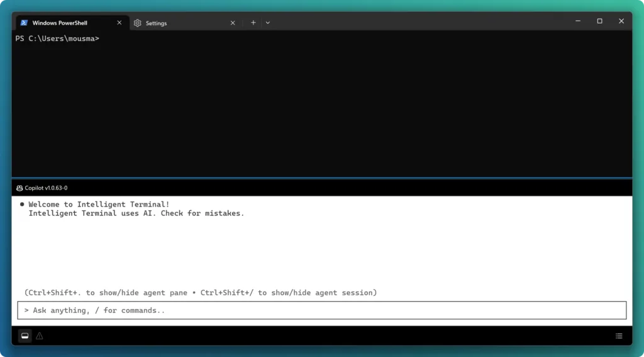Image resolution: width=644 pixels, height=357 pixels.
Task: Maximize the terminal window
Action: [599, 21]
